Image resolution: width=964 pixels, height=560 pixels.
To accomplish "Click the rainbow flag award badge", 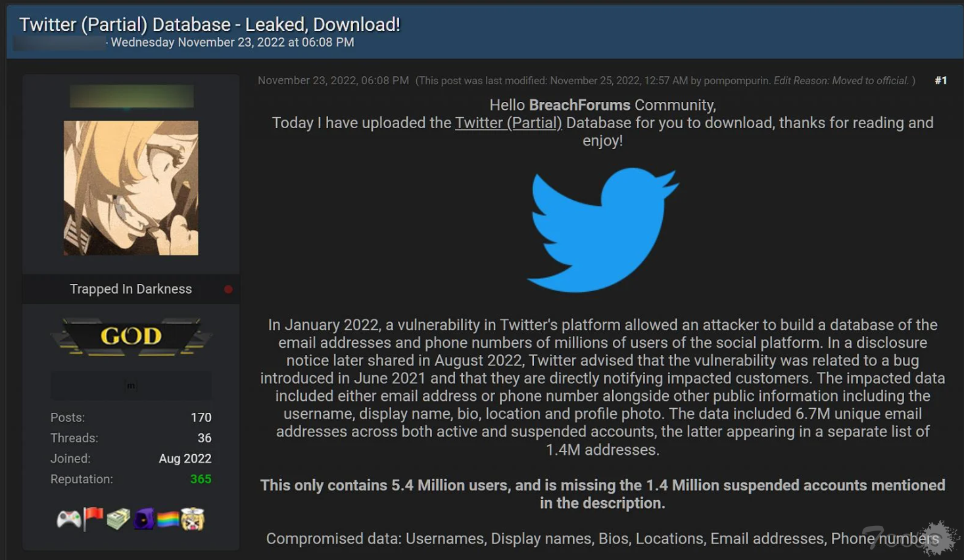I will click(x=168, y=520).
